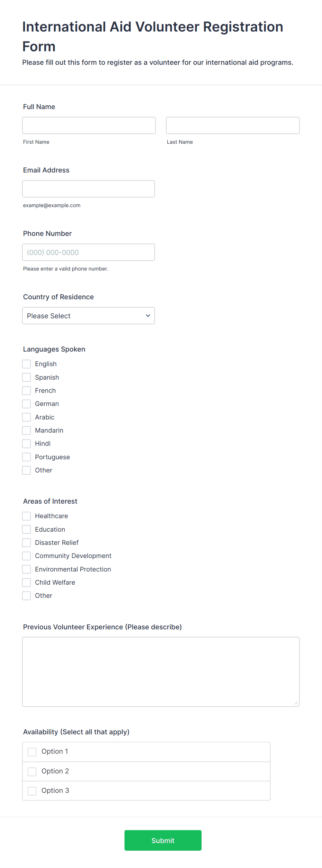This screenshot has width=322, height=868.
Task: Tick Option 3 under Availability
Action: 32,791
